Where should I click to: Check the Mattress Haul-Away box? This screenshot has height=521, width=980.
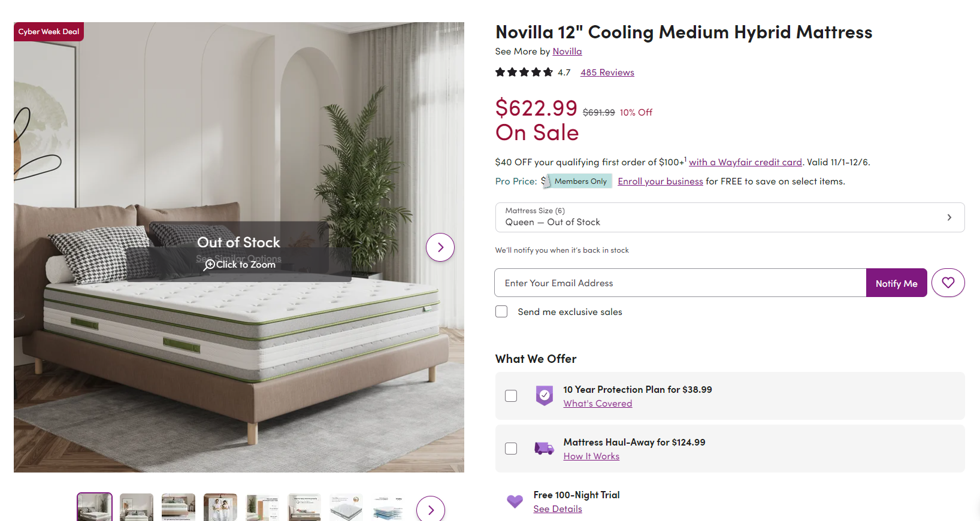point(511,449)
